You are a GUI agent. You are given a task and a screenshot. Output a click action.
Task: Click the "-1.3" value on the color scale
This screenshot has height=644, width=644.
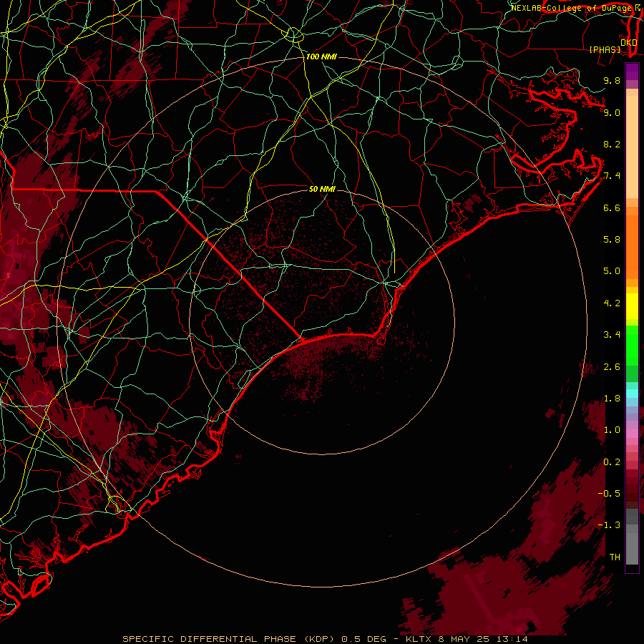click(x=609, y=525)
